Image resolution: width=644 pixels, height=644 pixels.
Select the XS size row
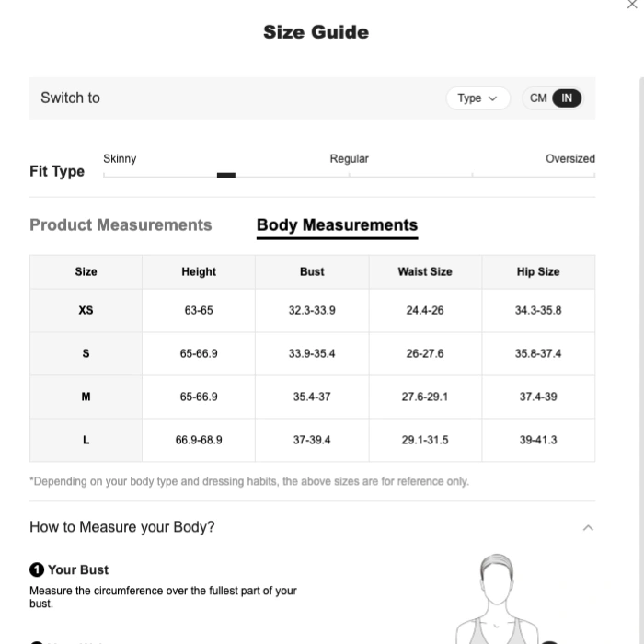pos(312,311)
